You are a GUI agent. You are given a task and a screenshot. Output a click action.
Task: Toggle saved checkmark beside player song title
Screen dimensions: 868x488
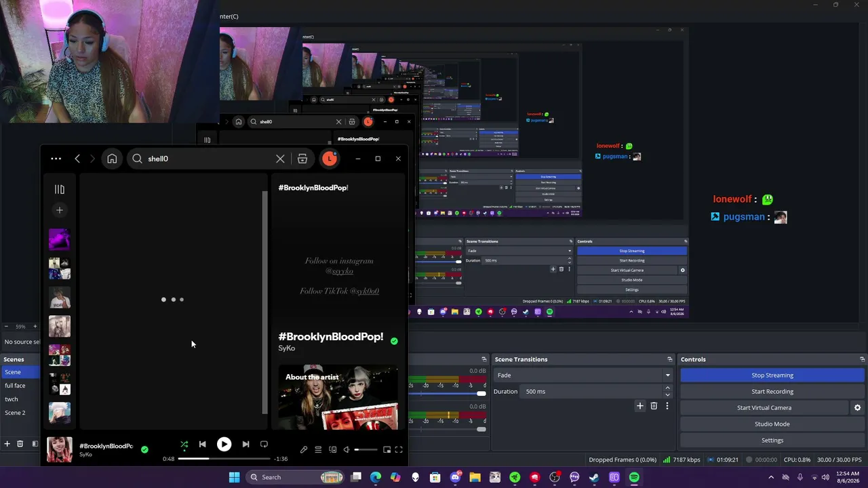(x=144, y=449)
